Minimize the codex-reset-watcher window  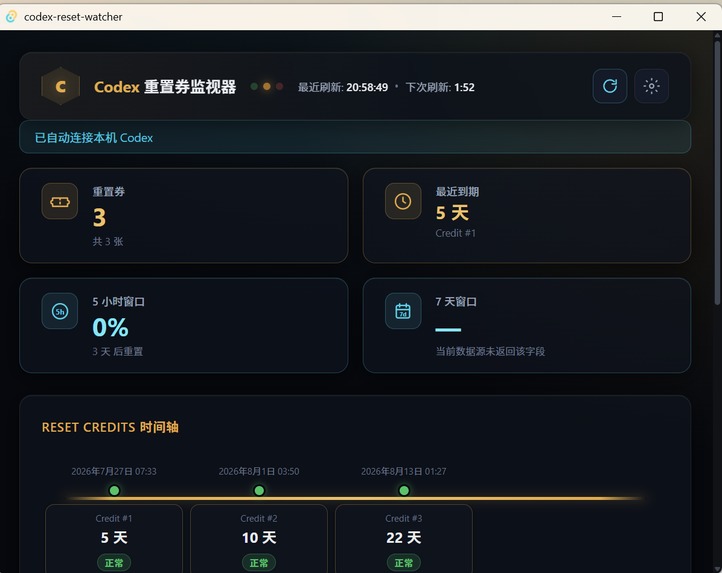tap(617, 17)
